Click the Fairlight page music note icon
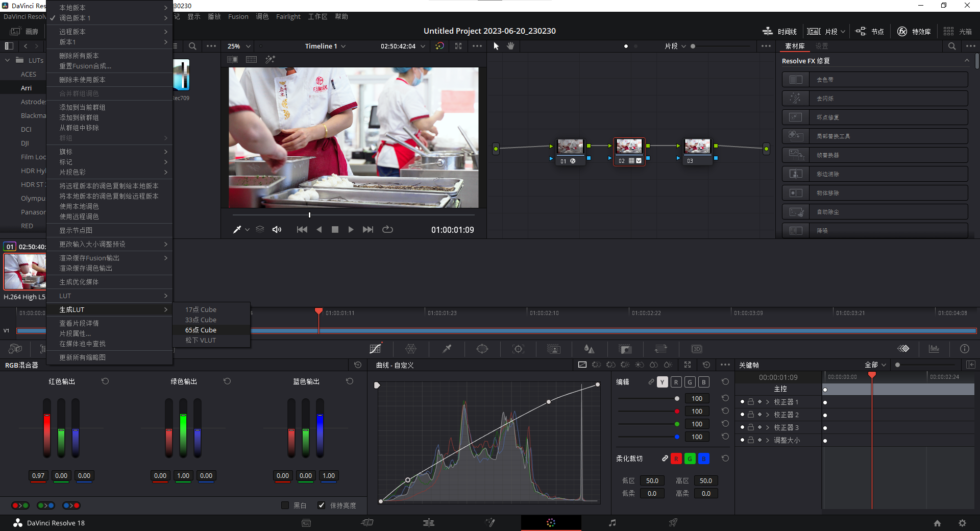Screen dimensions: 980x531 point(612,523)
